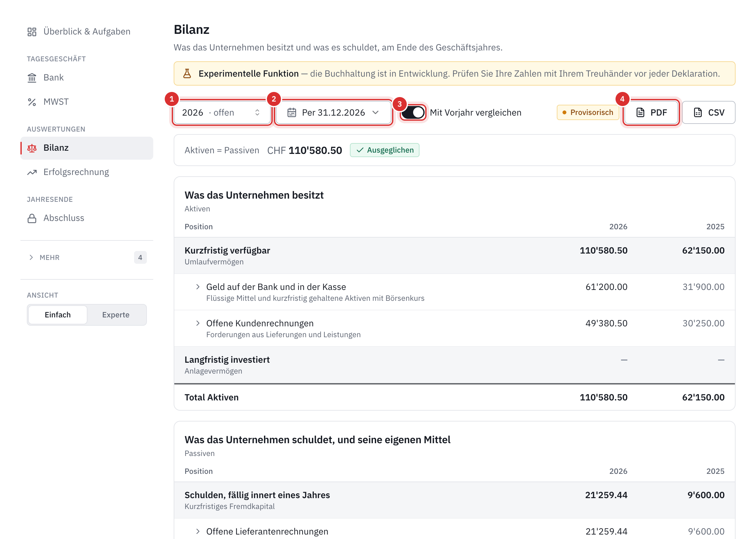Expand Offene Kundenrechnungen row
This screenshot has width=756, height=539.
click(x=198, y=323)
